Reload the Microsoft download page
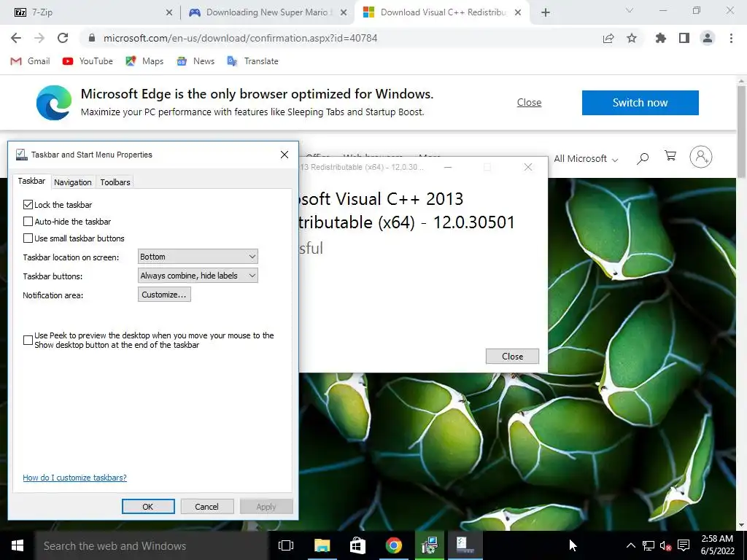 tap(63, 38)
